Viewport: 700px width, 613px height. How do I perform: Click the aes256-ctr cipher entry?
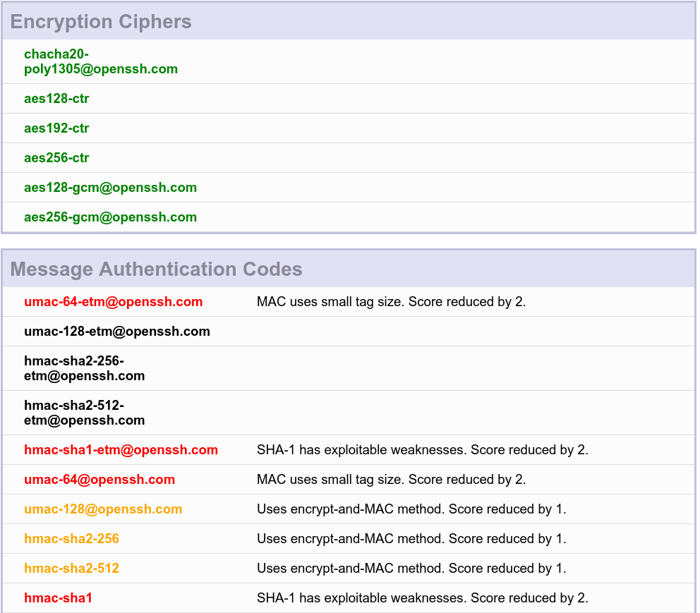click(56, 158)
